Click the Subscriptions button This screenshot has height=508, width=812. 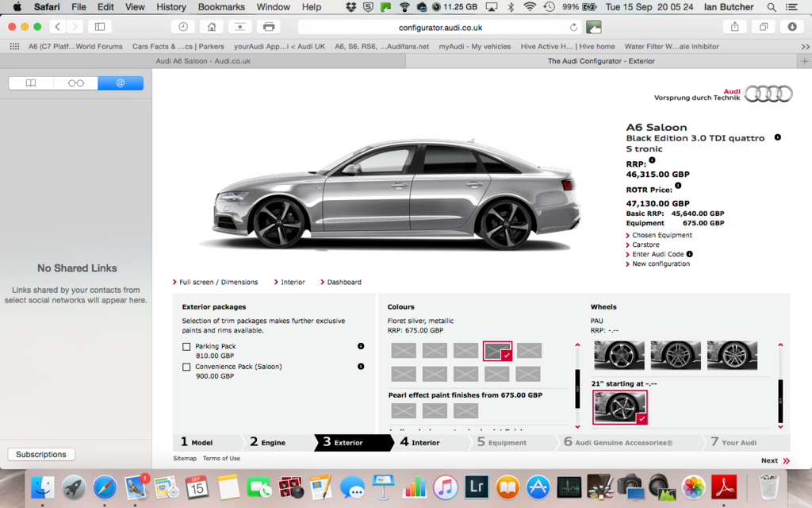(x=41, y=454)
